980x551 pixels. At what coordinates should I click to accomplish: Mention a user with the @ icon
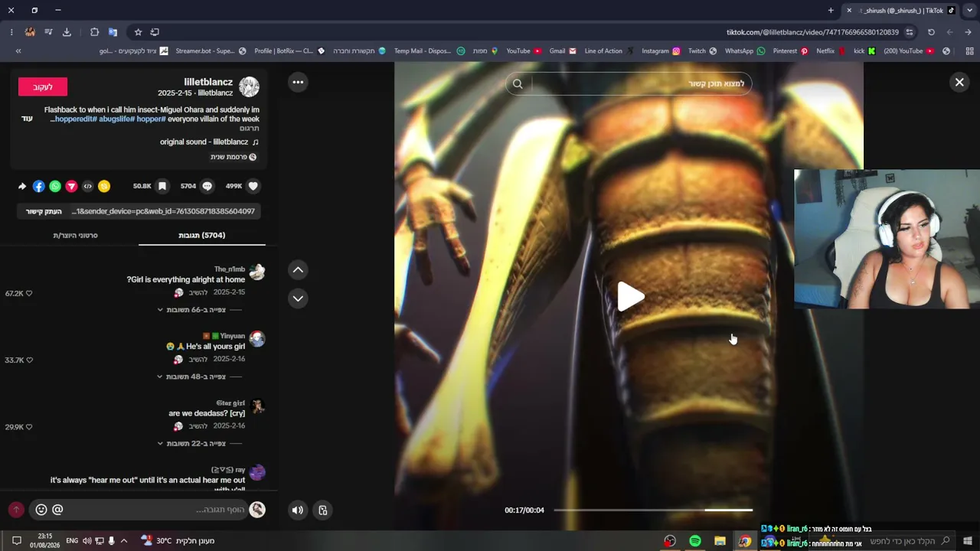point(57,510)
